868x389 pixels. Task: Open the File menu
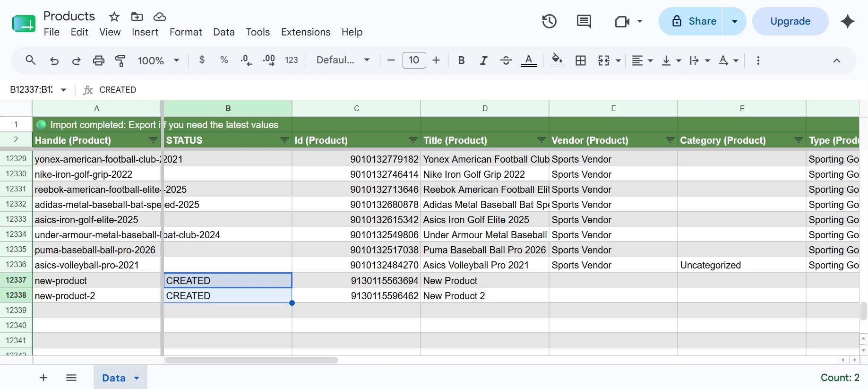coord(52,32)
